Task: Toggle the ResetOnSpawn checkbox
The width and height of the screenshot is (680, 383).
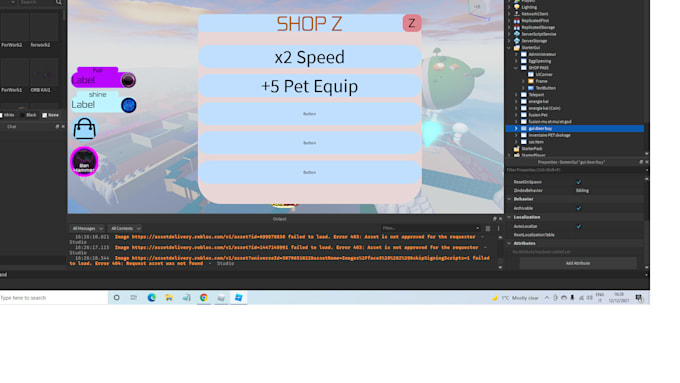Action: 579,182
